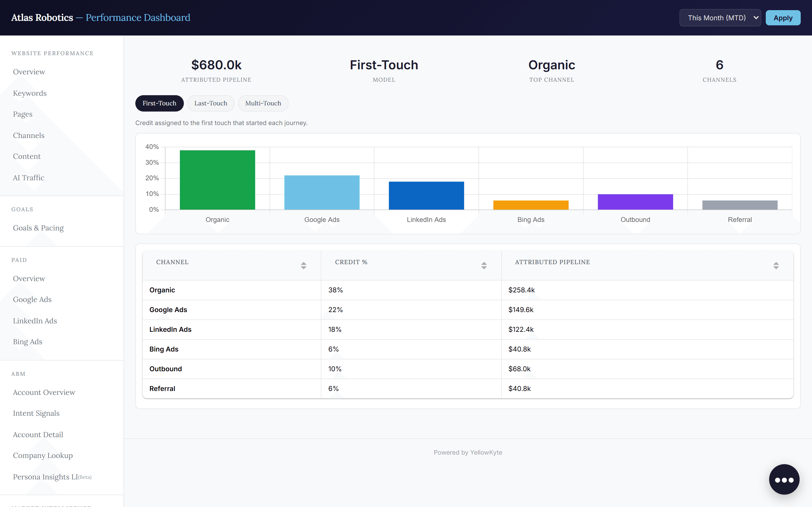Screen dimensions: 812x507
Task: Click the purple Outbound bar
Action: click(x=635, y=202)
